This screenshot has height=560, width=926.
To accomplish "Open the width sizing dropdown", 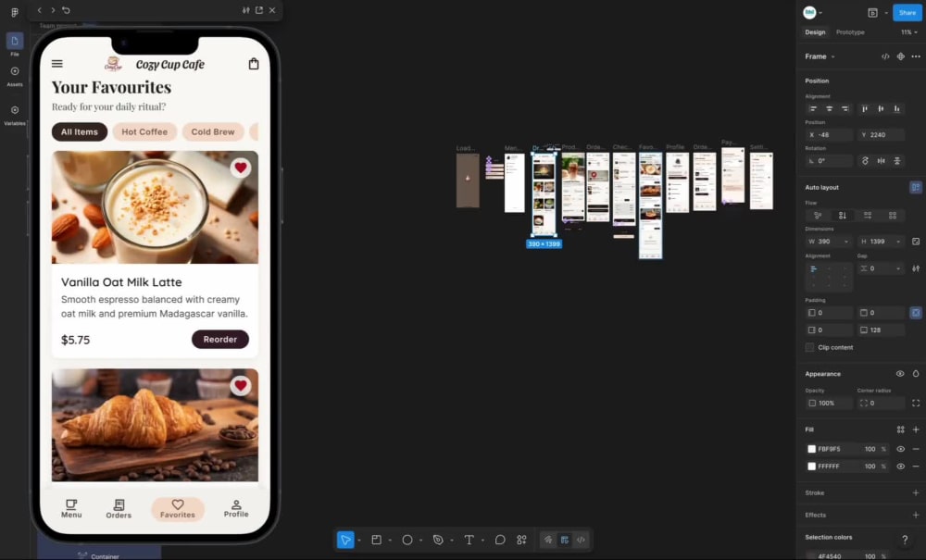I will pyautogui.click(x=846, y=242).
